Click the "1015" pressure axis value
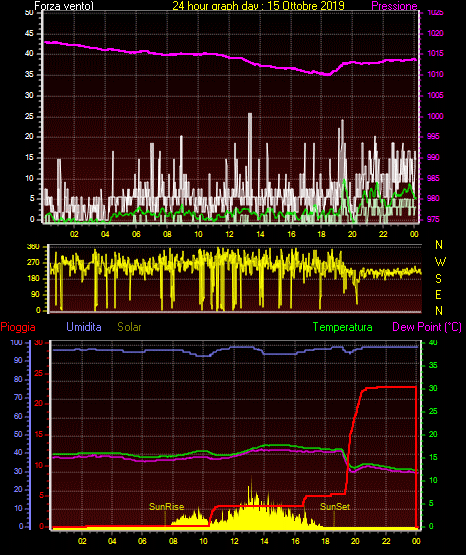Screen dimensions: 466x555 (435, 53)
